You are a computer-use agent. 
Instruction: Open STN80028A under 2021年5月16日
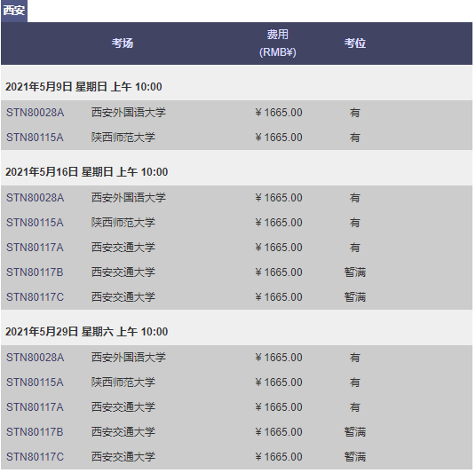36,198
